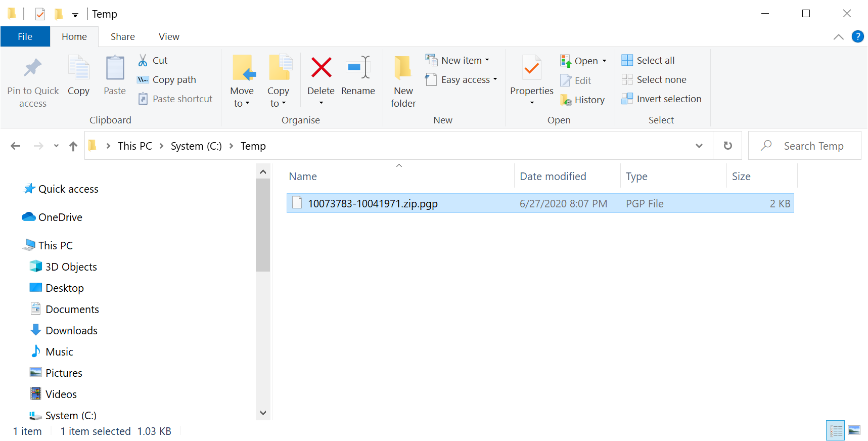Screen dimensions: 868x441
Task: Click This PC in the address breadcrumb
Action: (x=134, y=146)
